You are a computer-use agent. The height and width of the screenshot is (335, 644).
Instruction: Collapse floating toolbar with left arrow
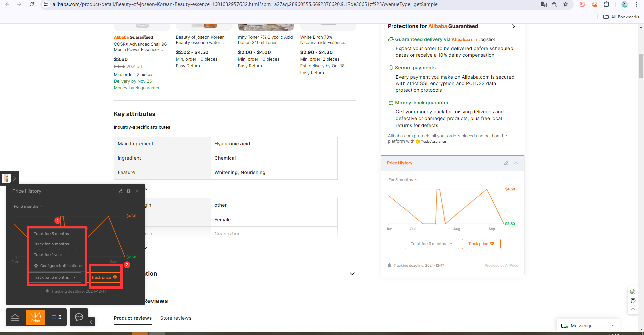(91, 322)
